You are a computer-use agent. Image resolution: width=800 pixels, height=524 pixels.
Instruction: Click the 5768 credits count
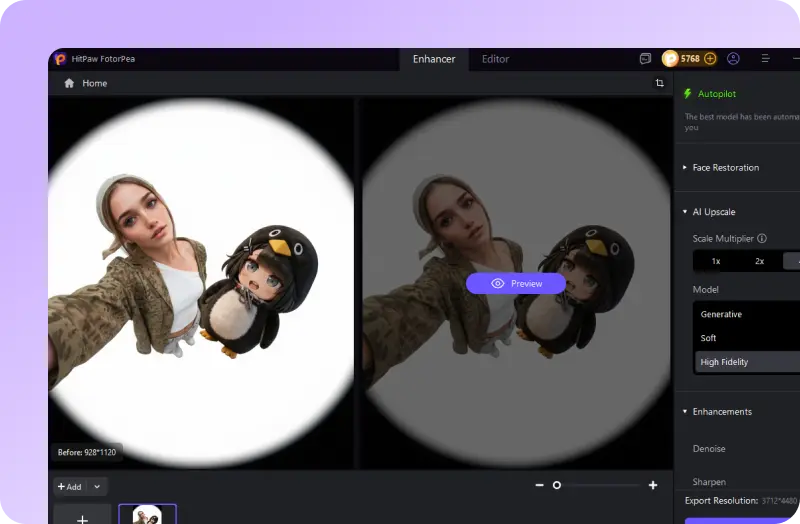click(x=690, y=59)
